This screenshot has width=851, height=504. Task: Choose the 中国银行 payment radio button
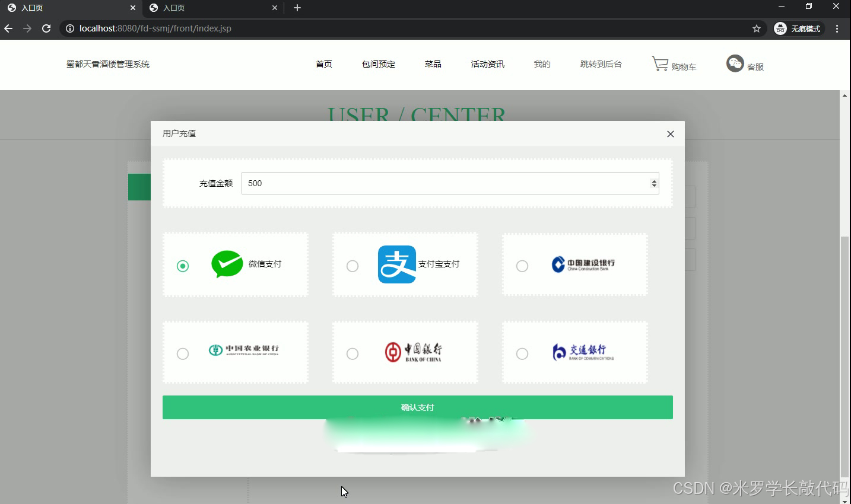(353, 354)
